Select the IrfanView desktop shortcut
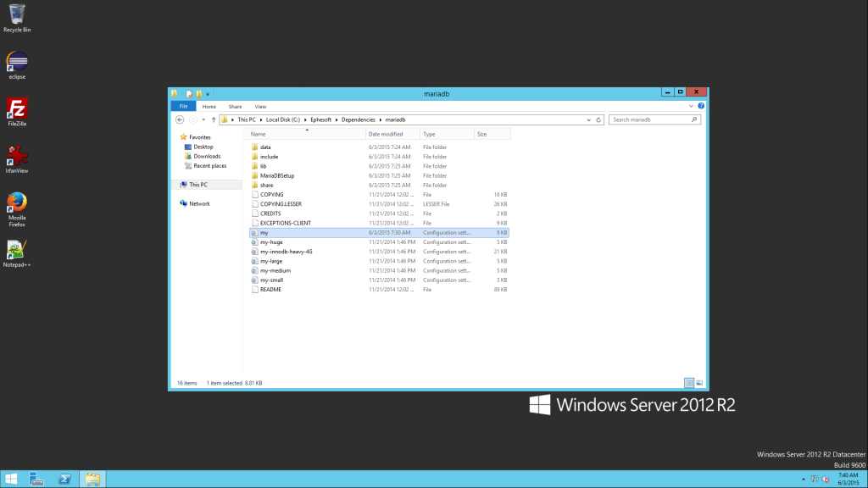Image resolution: width=868 pixels, height=488 pixels. [17, 159]
